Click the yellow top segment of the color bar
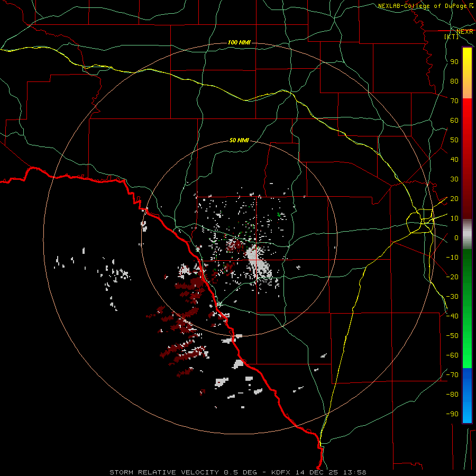Image resolution: width=476 pixels, height=476 pixels. click(467, 73)
